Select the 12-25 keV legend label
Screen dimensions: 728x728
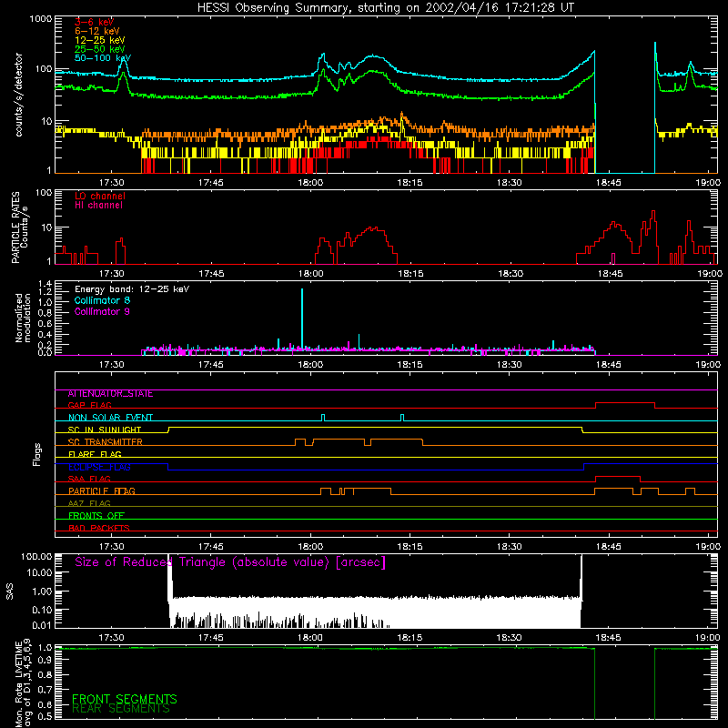(x=100, y=40)
